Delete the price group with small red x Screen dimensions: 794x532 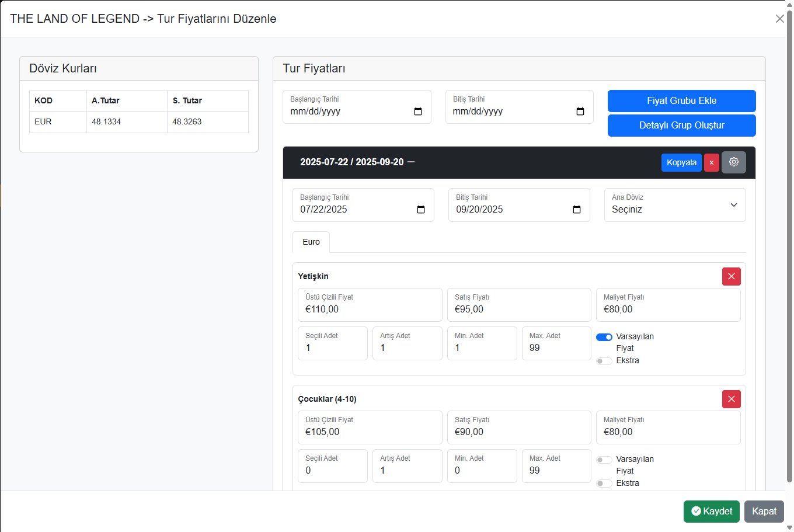tap(711, 162)
